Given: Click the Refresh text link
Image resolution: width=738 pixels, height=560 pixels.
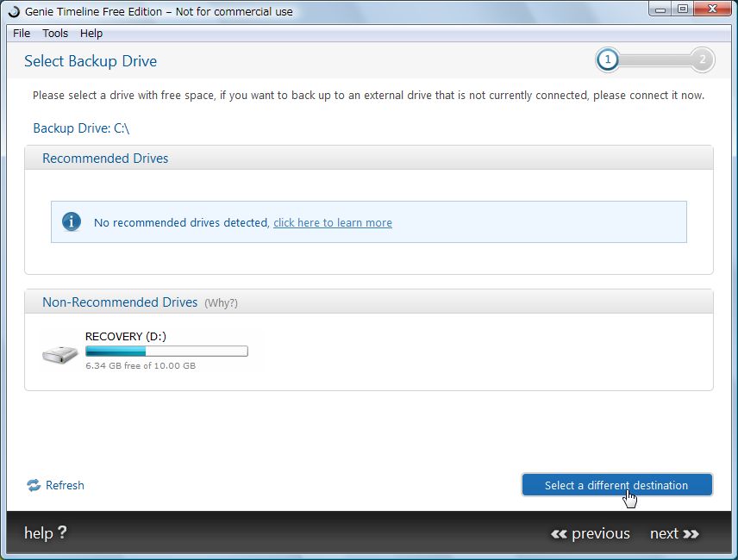Looking at the screenshot, I should [65, 485].
